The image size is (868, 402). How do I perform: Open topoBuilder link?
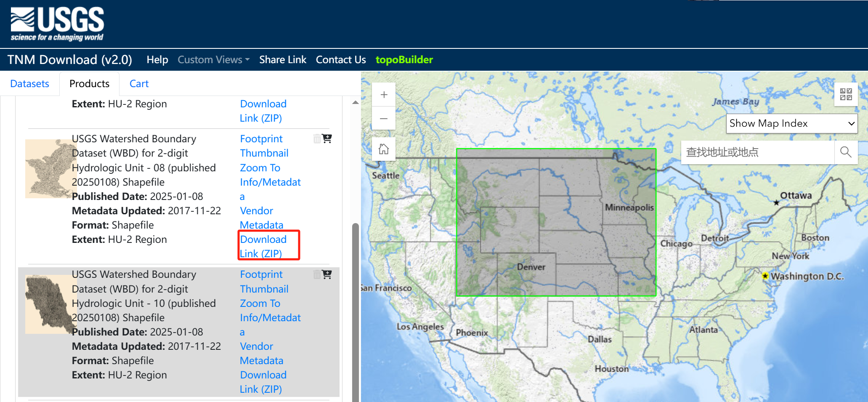pyautogui.click(x=404, y=60)
